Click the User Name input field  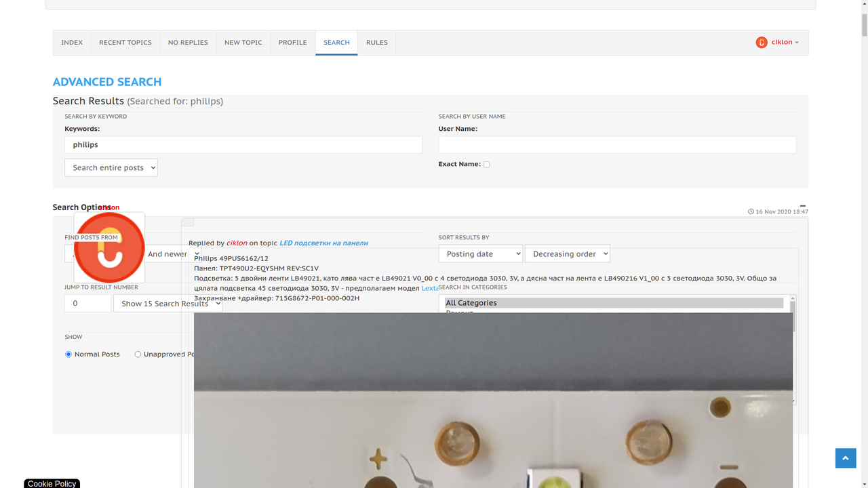tap(617, 144)
